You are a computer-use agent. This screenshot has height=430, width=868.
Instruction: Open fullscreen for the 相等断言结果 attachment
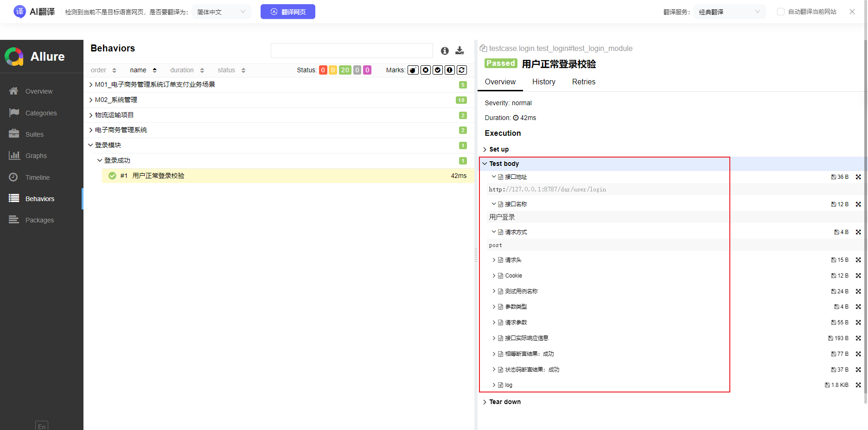click(x=858, y=354)
